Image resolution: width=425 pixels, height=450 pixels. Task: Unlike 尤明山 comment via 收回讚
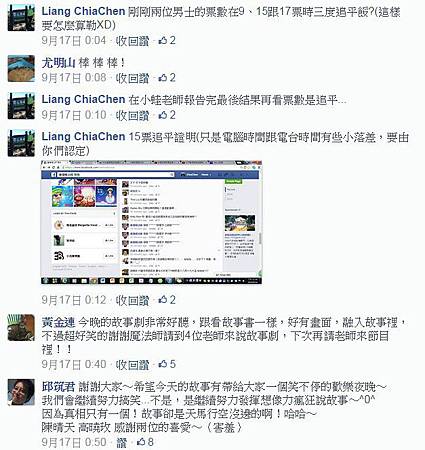click(132, 78)
